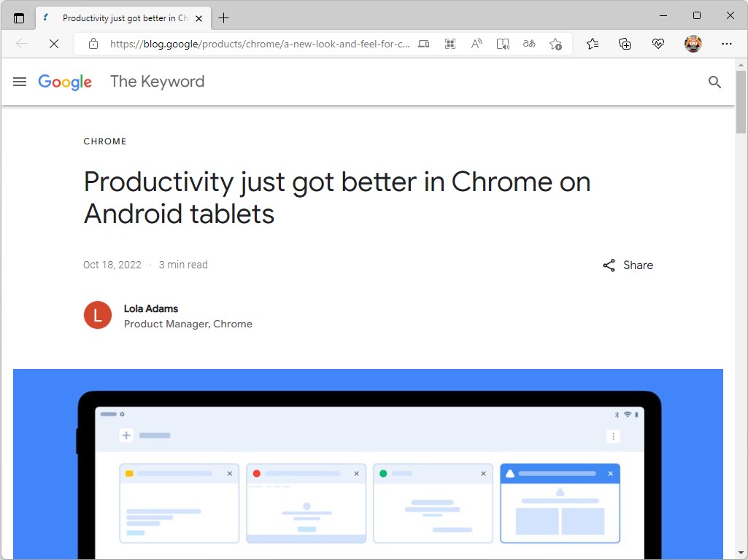Open the Settings and more menu
Screen dimensions: 748x560
point(727,44)
